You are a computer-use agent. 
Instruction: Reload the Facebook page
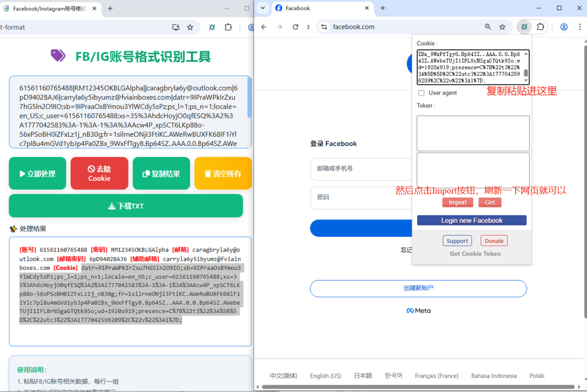click(x=296, y=27)
